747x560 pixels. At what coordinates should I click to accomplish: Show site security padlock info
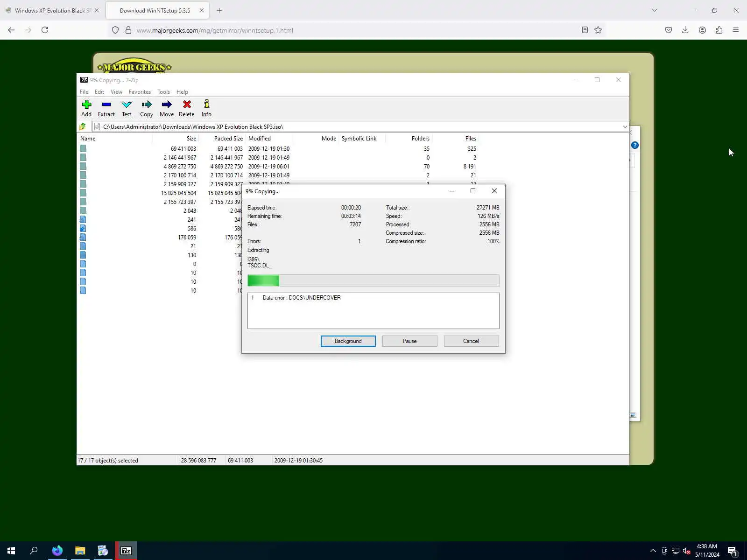coord(128,30)
